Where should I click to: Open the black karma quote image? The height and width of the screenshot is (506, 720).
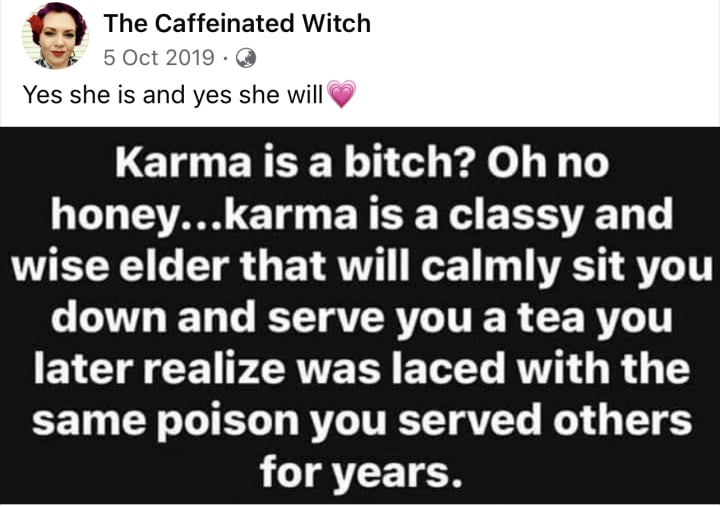[360, 316]
